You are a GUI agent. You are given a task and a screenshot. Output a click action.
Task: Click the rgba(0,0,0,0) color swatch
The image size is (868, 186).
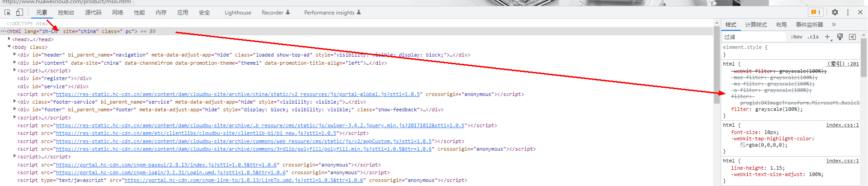click(743, 145)
